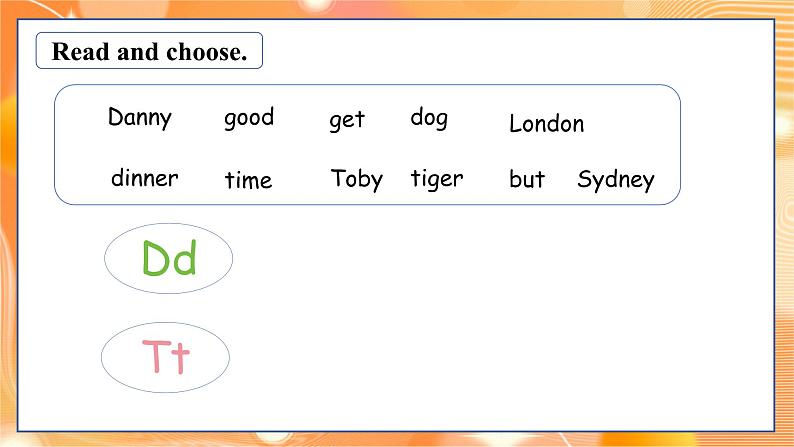794x447 pixels.
Task: Click the word Read in the heading
Action: click(x=81, y=52)
